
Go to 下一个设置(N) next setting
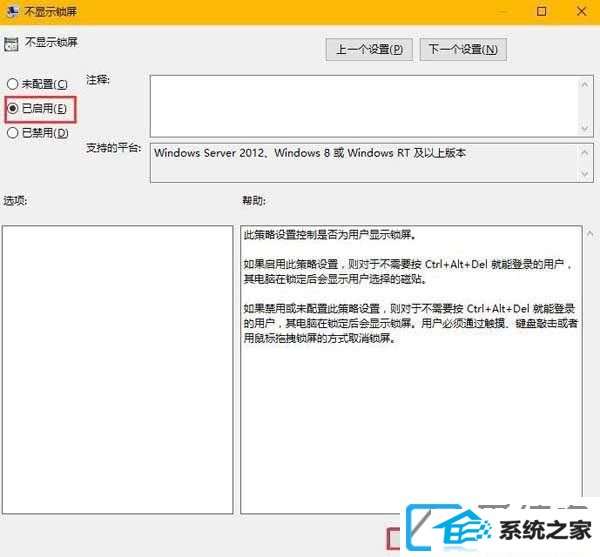463,49
